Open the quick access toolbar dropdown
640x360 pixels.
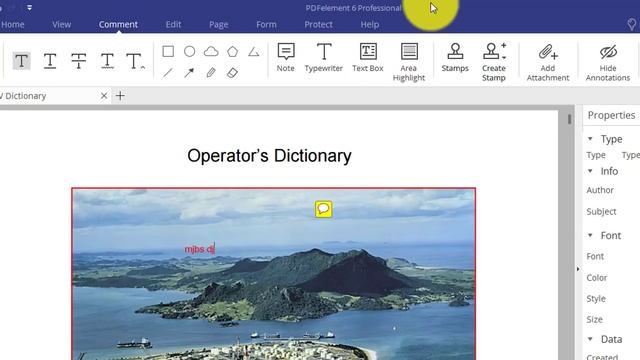click(29, 7)
